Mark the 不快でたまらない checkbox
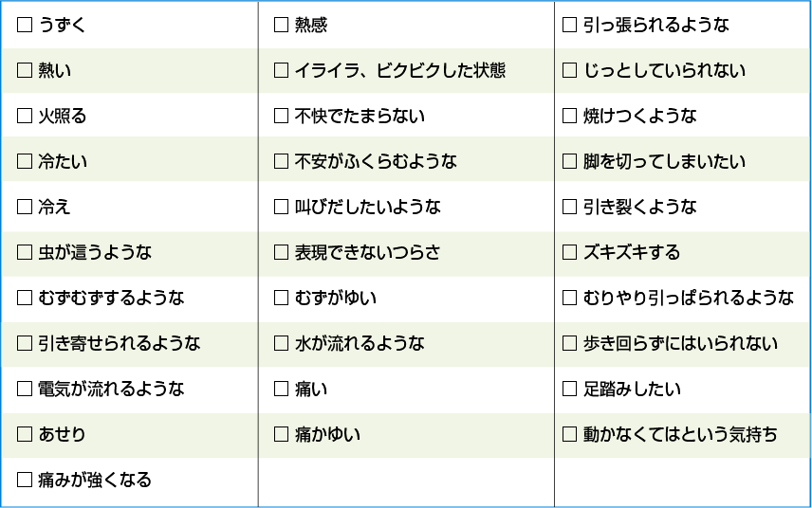 point(281,117)
